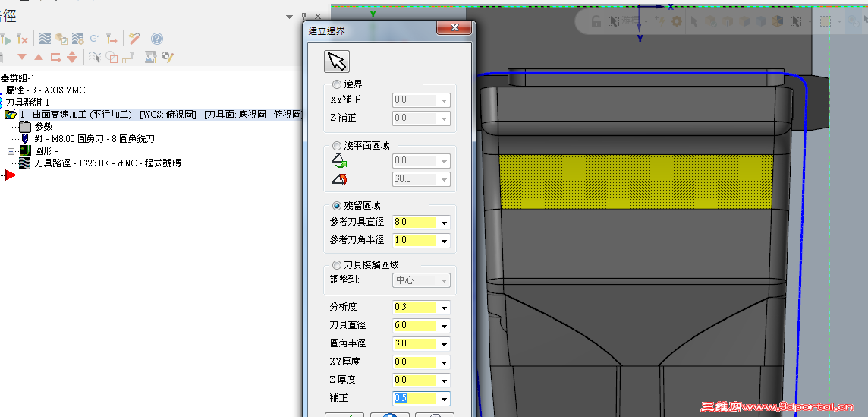Image resolution: width=868 pixels, height=417 pixels.
Task: Close the 建立邊界 dialog
Action: (x=454, y=28)
